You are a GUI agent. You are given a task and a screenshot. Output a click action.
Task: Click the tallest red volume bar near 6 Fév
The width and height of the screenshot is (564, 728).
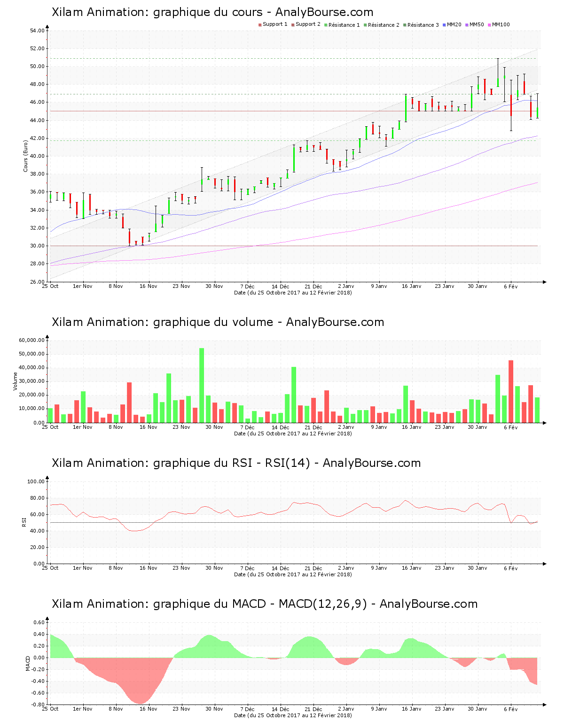pos(511,391)
